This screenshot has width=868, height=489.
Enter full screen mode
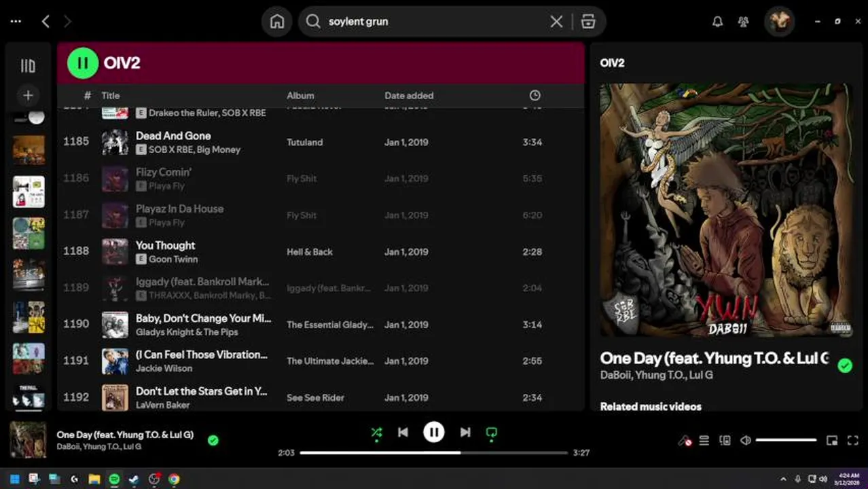pyautogui.click(x=853, y=441)
